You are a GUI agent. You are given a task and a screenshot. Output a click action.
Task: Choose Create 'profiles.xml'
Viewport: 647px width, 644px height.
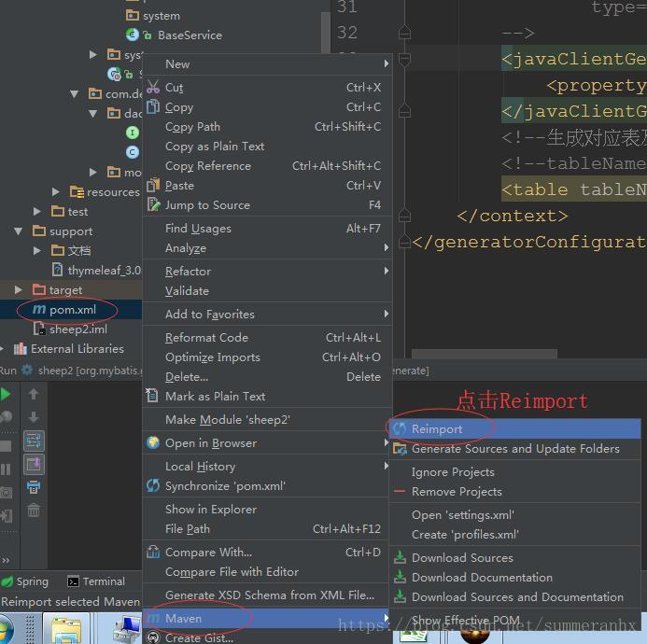(x=515, y=534)
